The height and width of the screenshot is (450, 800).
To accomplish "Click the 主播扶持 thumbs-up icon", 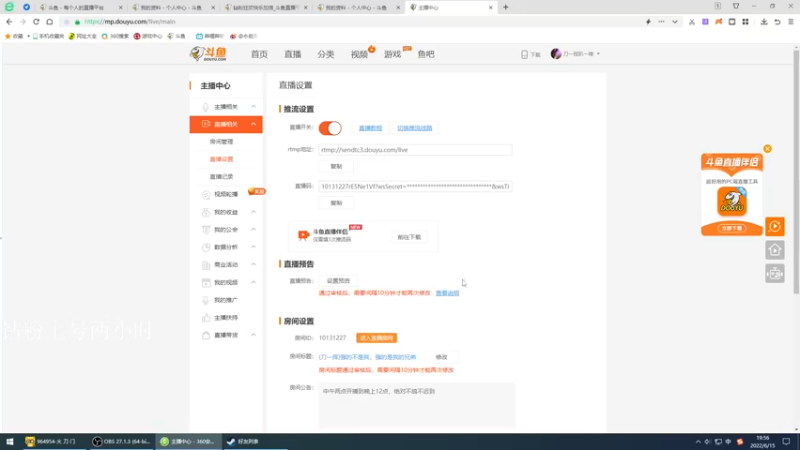I will [x=206, y=317].
